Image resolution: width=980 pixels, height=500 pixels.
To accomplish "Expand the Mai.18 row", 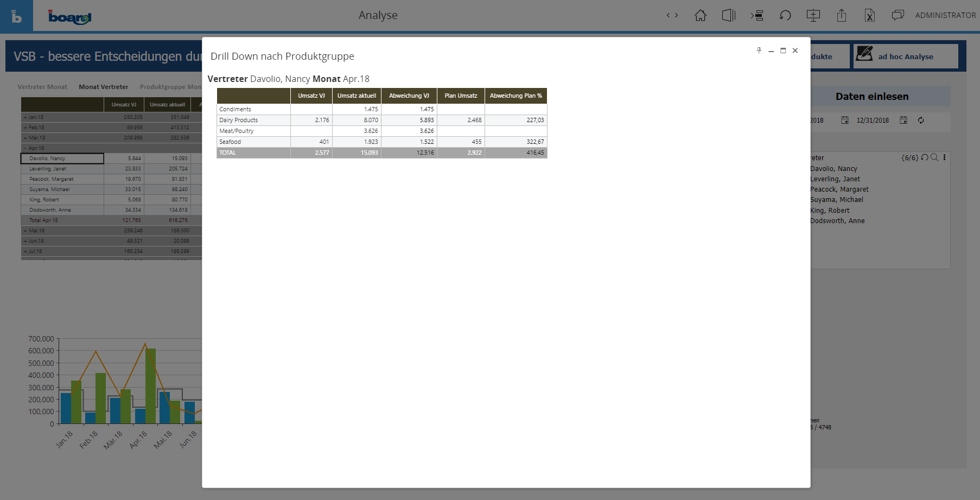I will tap(25, 231).
